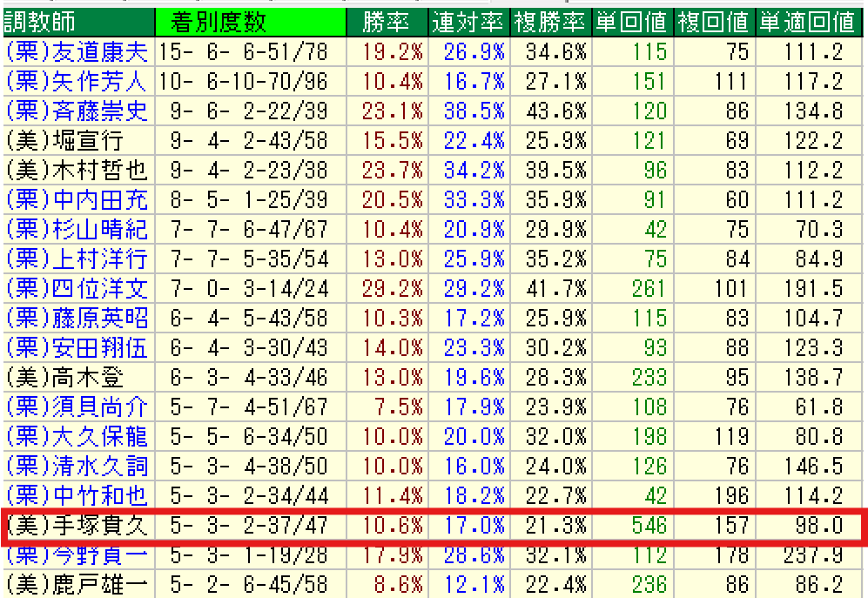Select the highlighted 手塚貴久 row name
868x598 pixels.
coord(77,526)
